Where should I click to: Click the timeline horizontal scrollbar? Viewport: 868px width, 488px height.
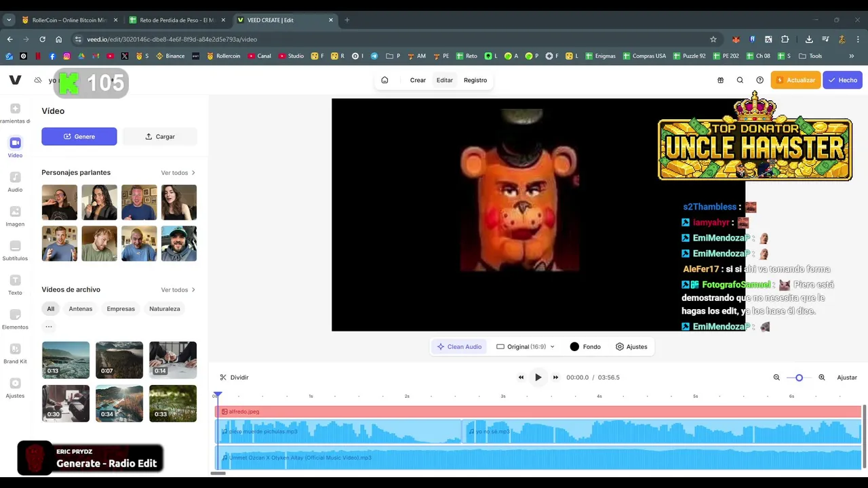[218, 473]
